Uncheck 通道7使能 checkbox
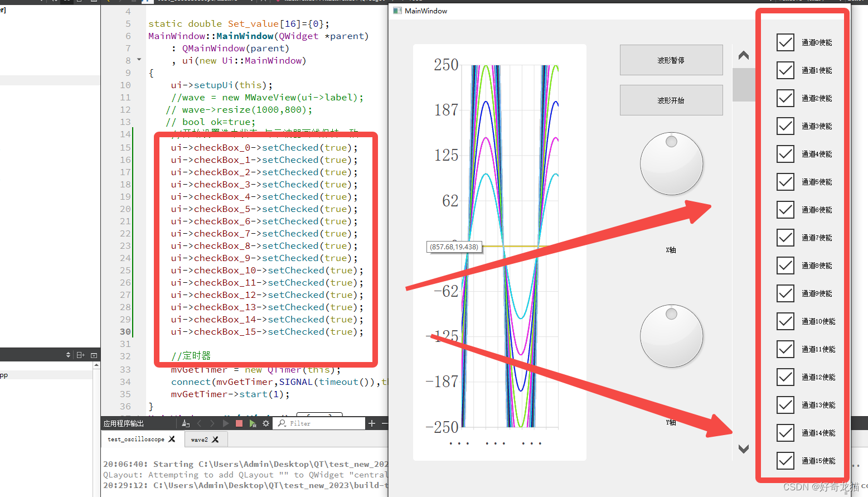This screenshot has width=868, height=497. (x=785, y=238)
